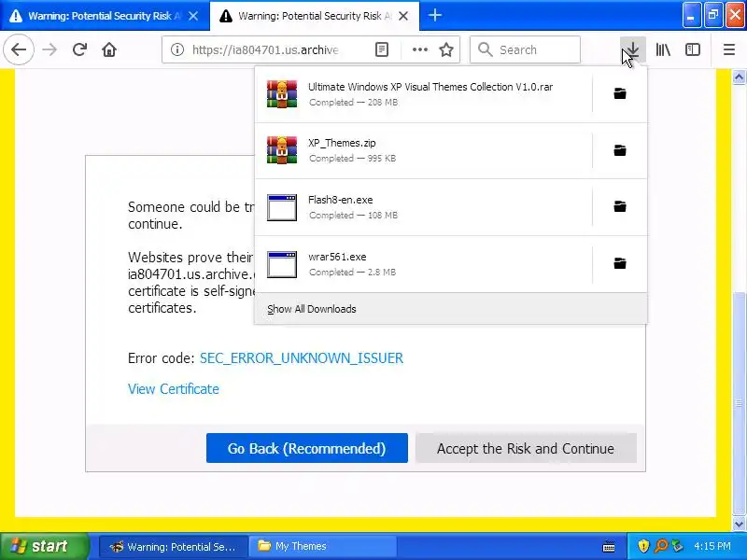Screen dimensions: 747x560
Task: Open the Flash8-en.exe download entry
Action: point(423,207)
